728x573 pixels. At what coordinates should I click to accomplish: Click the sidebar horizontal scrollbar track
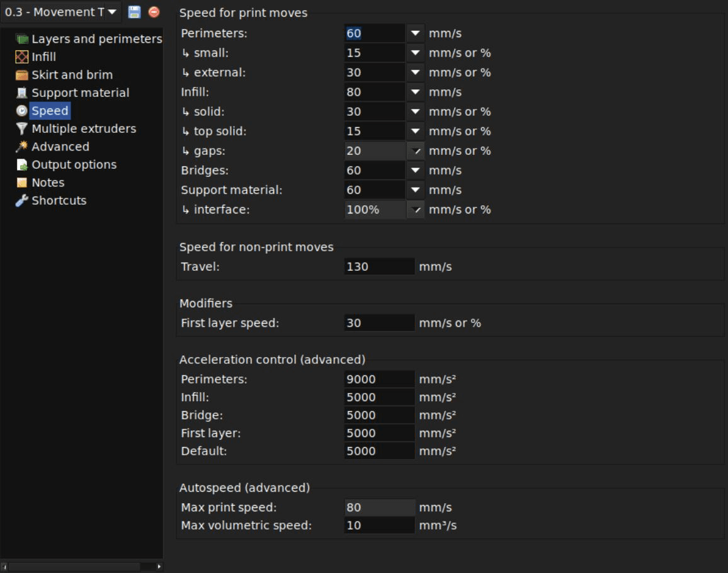pyautogui.click(x=82, y=567)
